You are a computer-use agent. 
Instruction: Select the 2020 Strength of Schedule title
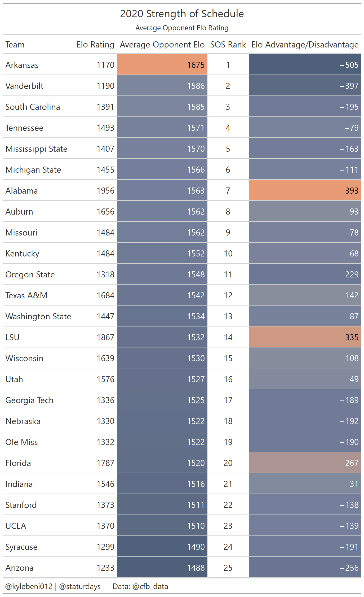click(182, 14)
